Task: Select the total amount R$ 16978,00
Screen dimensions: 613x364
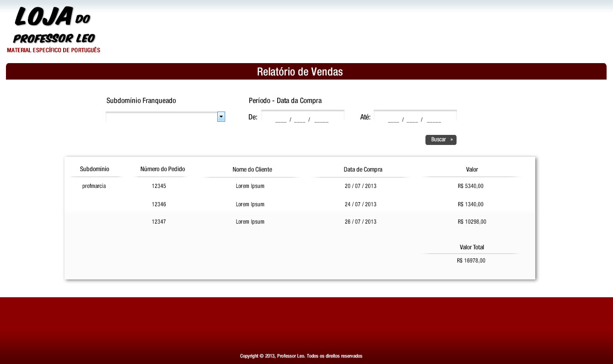Action: 471,261
